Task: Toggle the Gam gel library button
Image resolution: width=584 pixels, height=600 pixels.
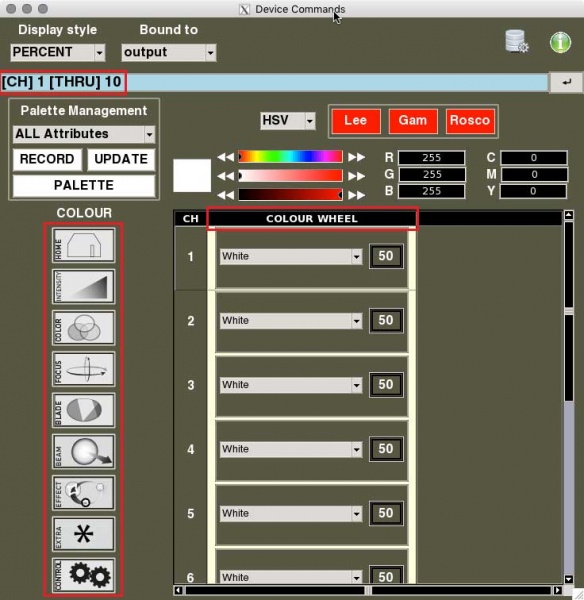Action: [413, 121]
